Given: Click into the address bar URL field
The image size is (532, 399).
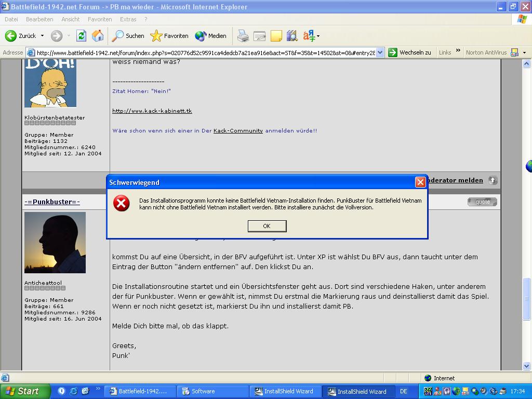Looking at the screenshot, I should click(206, 52).
